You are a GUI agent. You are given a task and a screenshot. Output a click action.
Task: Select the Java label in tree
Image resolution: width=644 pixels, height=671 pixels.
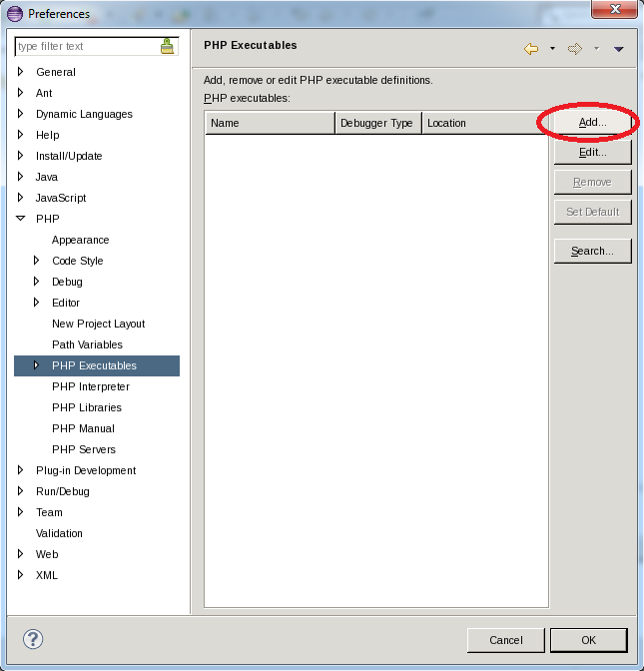(x=46, y=177)
